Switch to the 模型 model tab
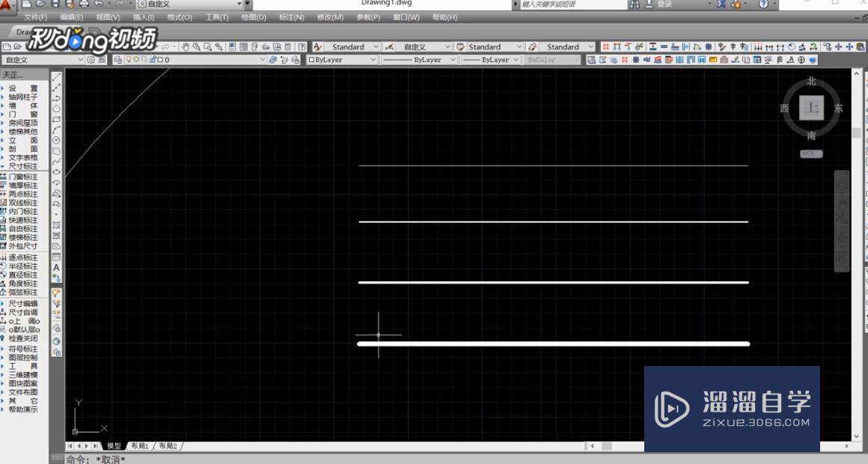This screenshot has height=464, width=868. pyautogui.click(x=114, y=446)
